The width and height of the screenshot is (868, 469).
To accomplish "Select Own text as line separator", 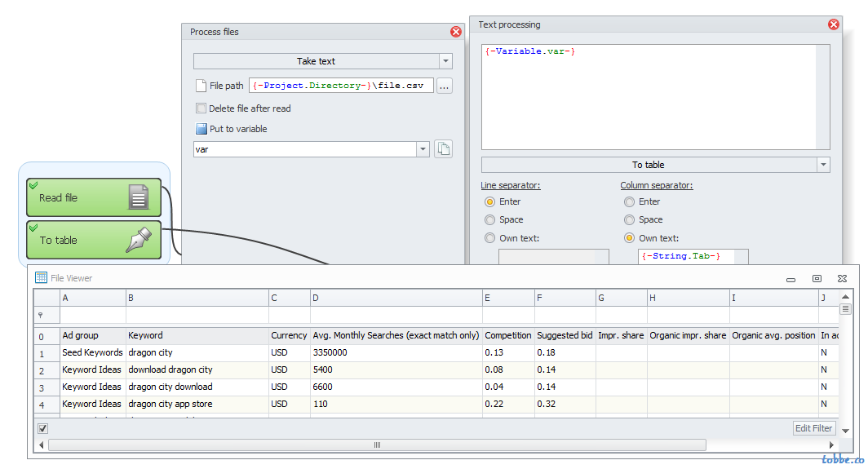I will tap(489, 238).
